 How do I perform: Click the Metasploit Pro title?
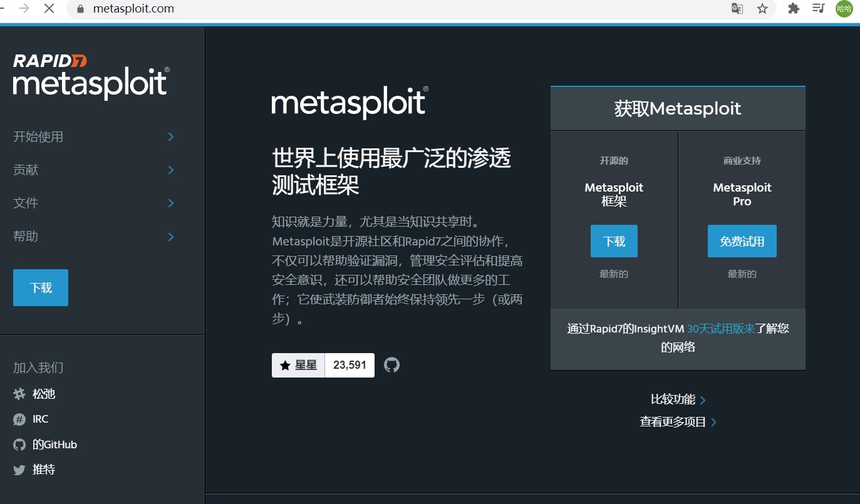742,194
